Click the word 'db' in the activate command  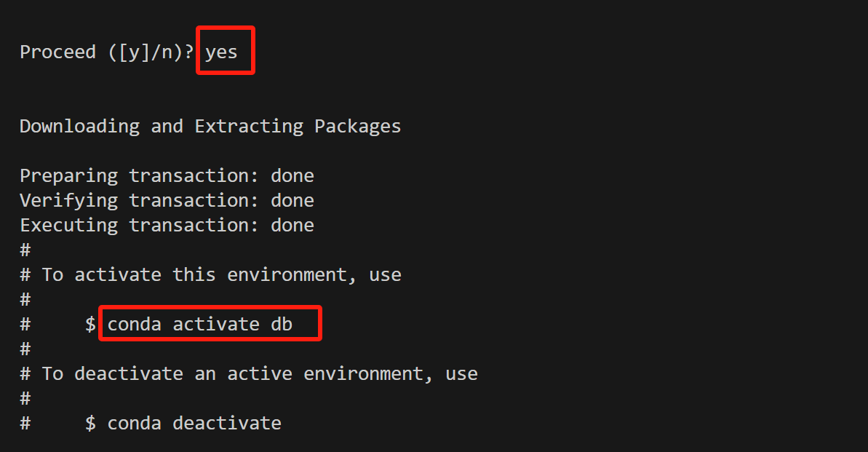(282, 324)
